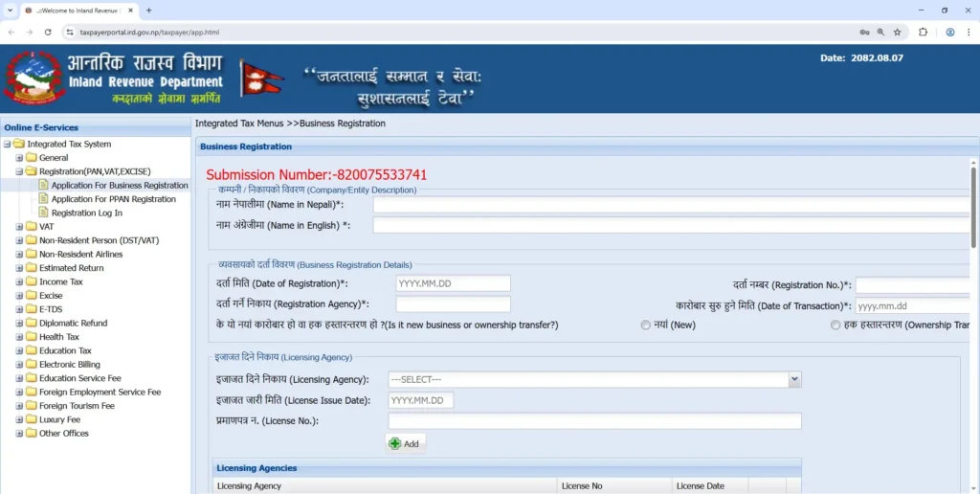Image resolution: width=980 pixels, height=494 pixels.
Task: Reload the page with refresh icon
Action: [48, 32]
